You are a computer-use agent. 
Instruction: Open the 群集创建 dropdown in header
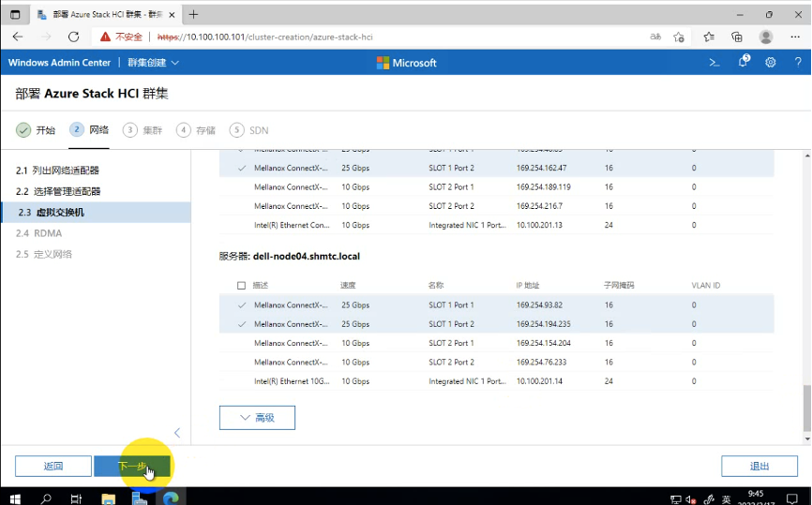[x=153, y=63]
